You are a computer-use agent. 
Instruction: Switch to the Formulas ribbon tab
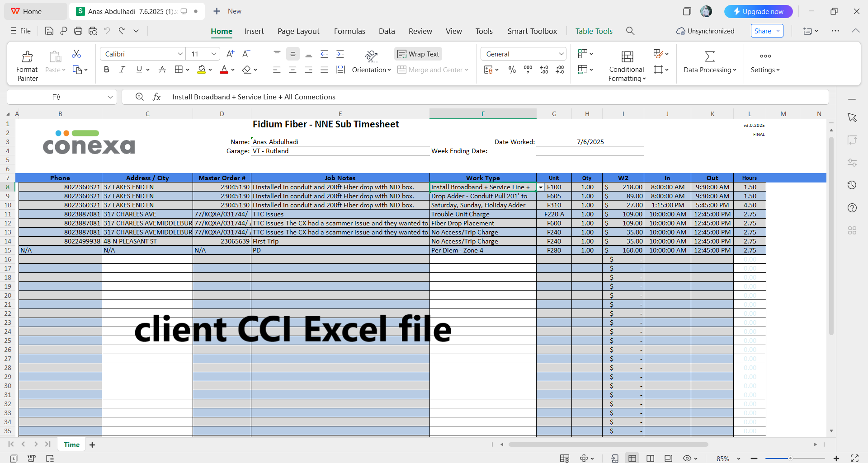point(349,31)
